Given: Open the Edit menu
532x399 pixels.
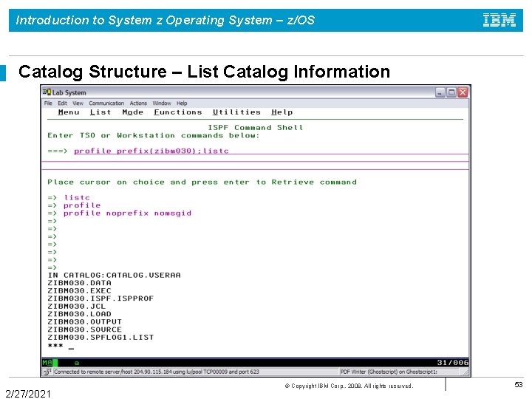Looking at the screenshot, I should 62,103.
